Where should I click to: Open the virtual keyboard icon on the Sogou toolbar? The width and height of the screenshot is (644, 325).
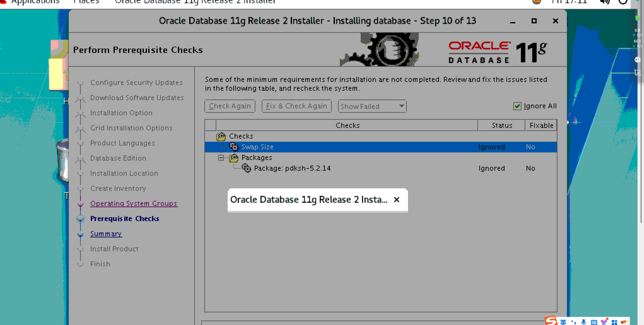[x=594, y=321]
